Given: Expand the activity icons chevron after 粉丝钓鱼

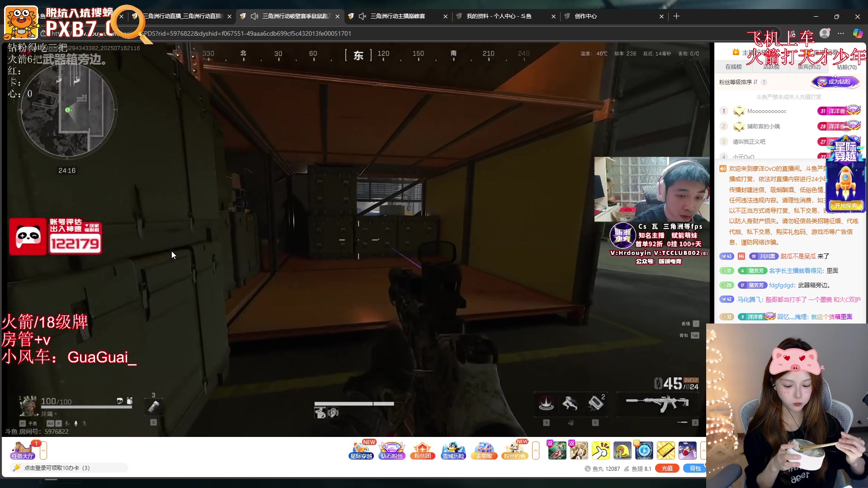Looking at the screenshot, I should coord(536,450).
